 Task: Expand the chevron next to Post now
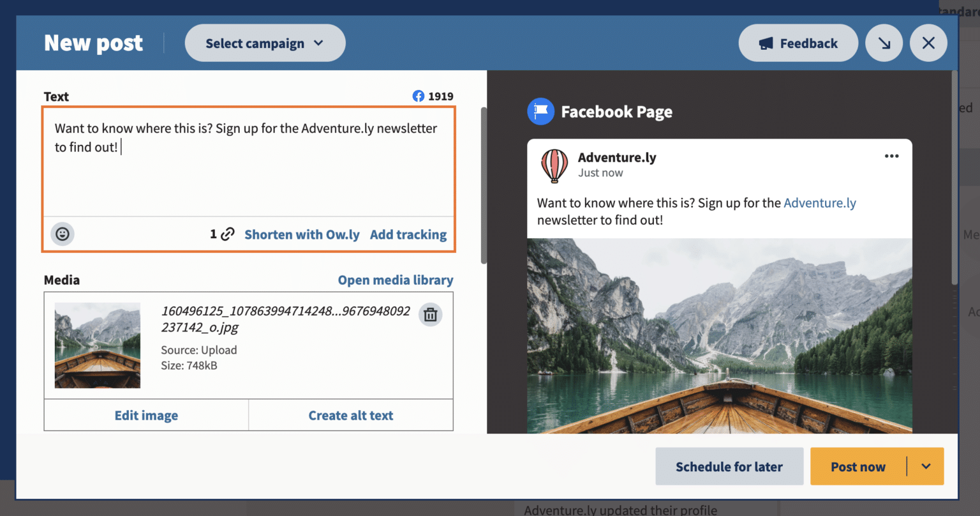pyautogui.click(x=926, y=466)
